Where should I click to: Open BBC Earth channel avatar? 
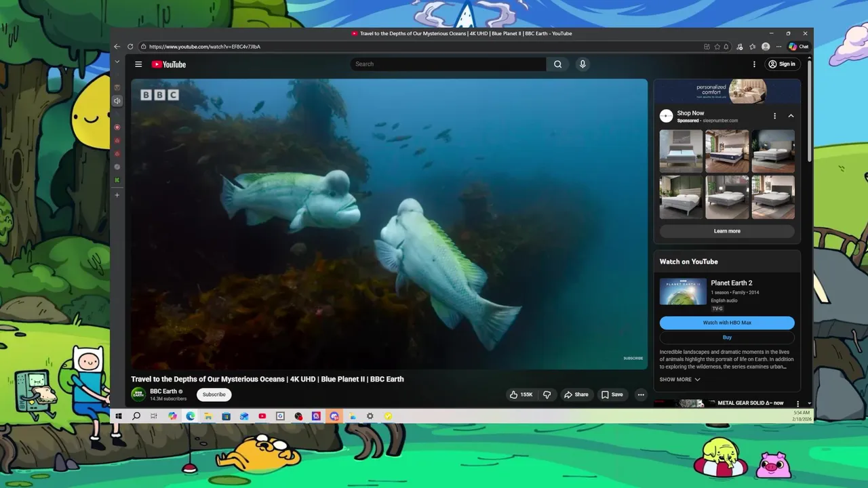tap(138, 394)
